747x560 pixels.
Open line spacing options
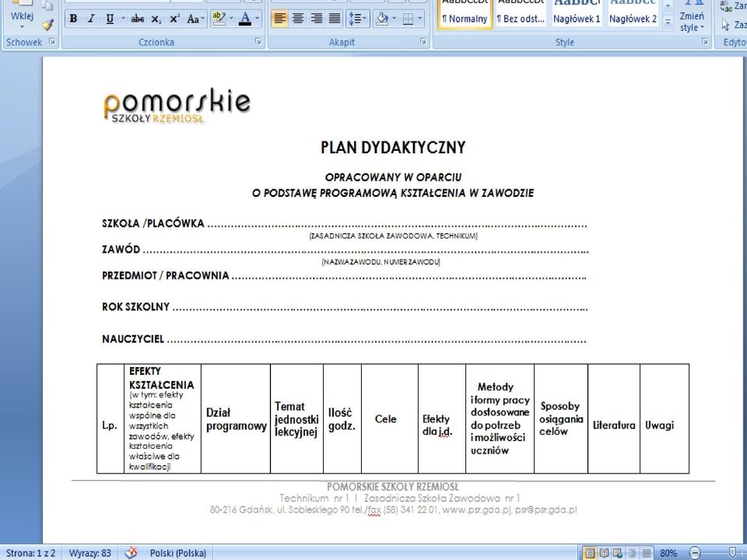tap(358, 19)
